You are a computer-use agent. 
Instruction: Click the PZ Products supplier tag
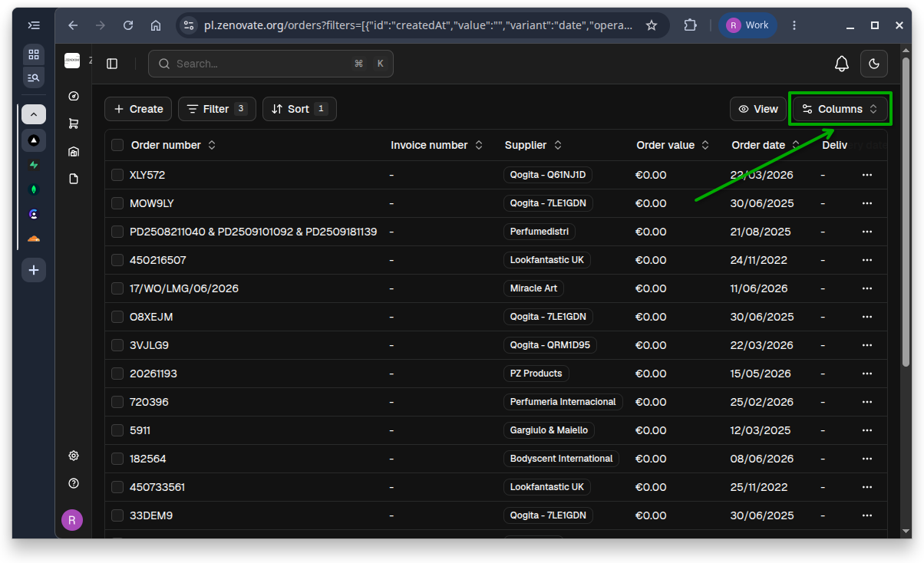536,374
